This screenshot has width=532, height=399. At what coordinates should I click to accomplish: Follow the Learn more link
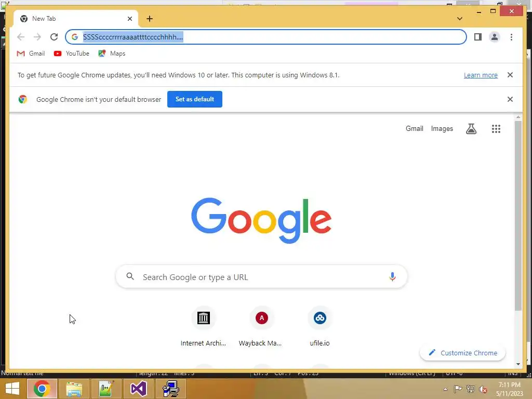[x=481, y=75]
